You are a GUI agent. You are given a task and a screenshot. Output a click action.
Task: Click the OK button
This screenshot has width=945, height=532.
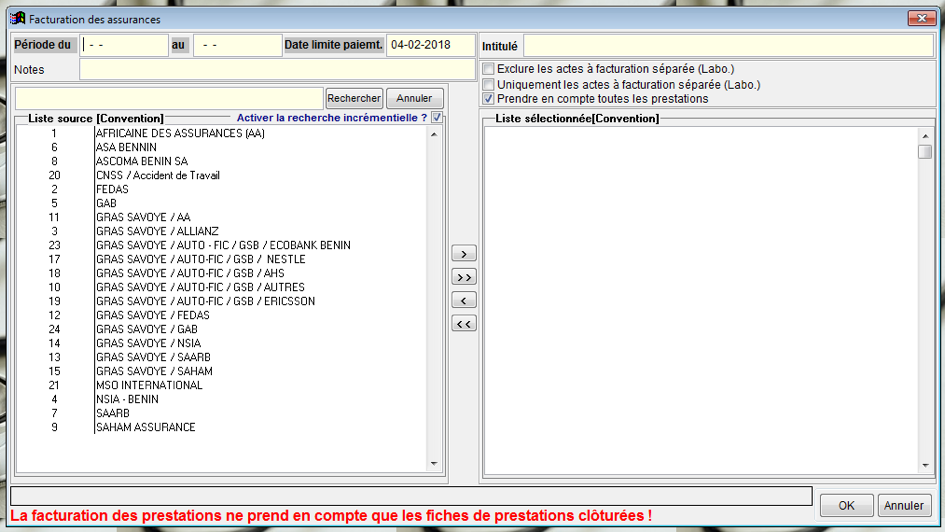(846, 505)
